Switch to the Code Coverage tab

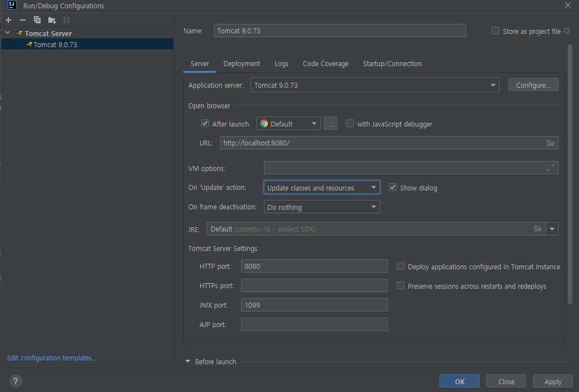coord(325,63)
